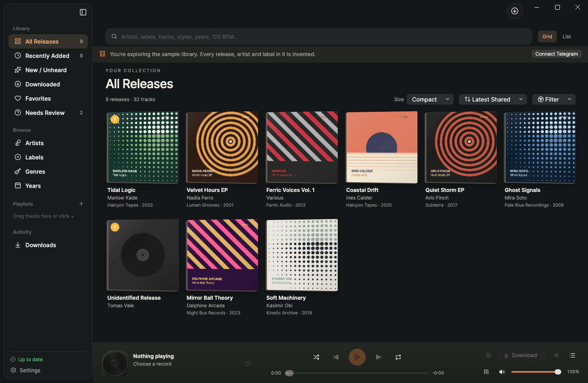Switch to List view
Viewport: 588px width, 383px height.
tap(567, 37)
